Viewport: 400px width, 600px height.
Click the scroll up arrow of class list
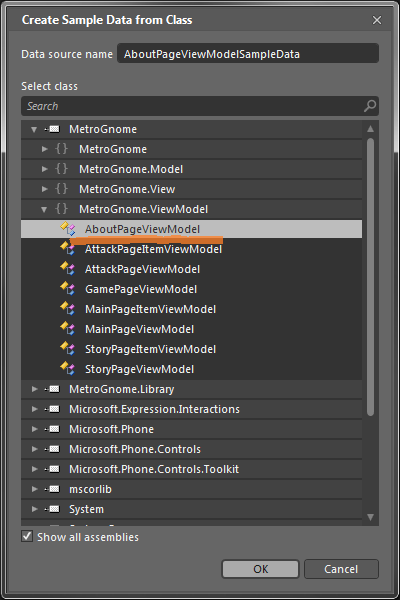[x=370, y=129]
